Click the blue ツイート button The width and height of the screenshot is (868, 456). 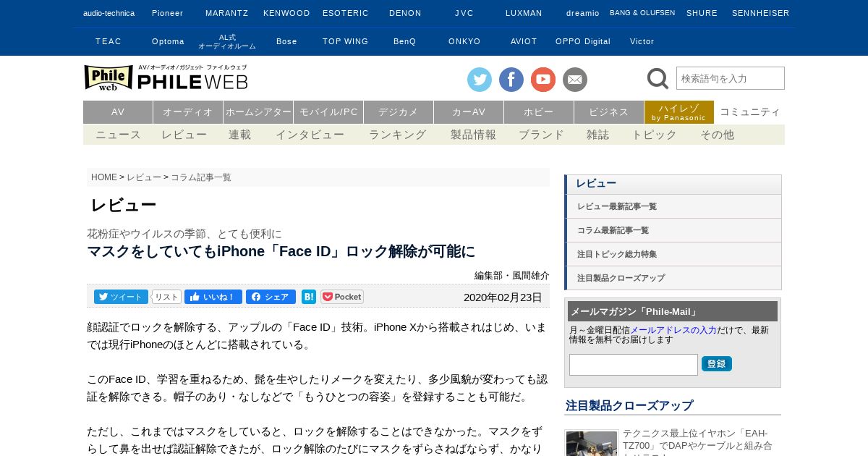pos(121,297)
